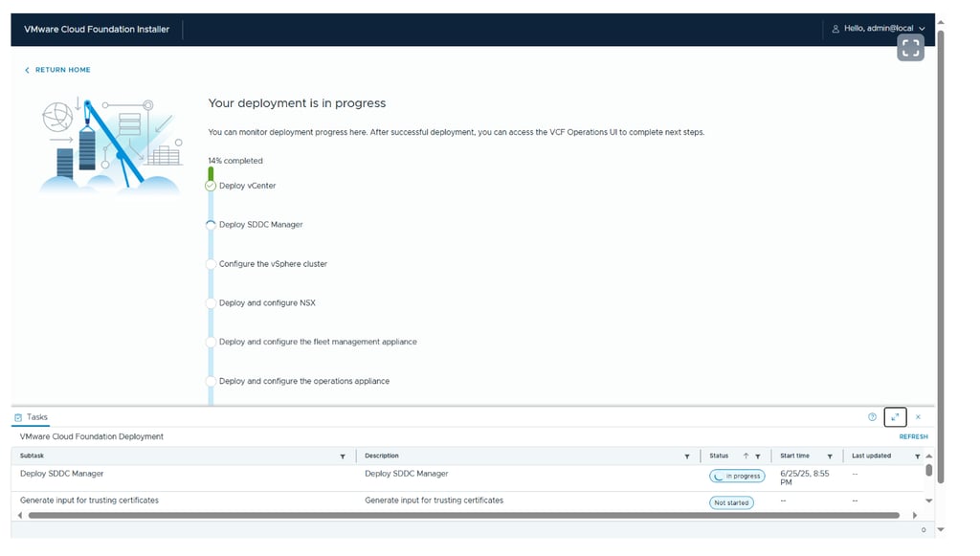Close the Tasks panel

(x=918, y=417)
